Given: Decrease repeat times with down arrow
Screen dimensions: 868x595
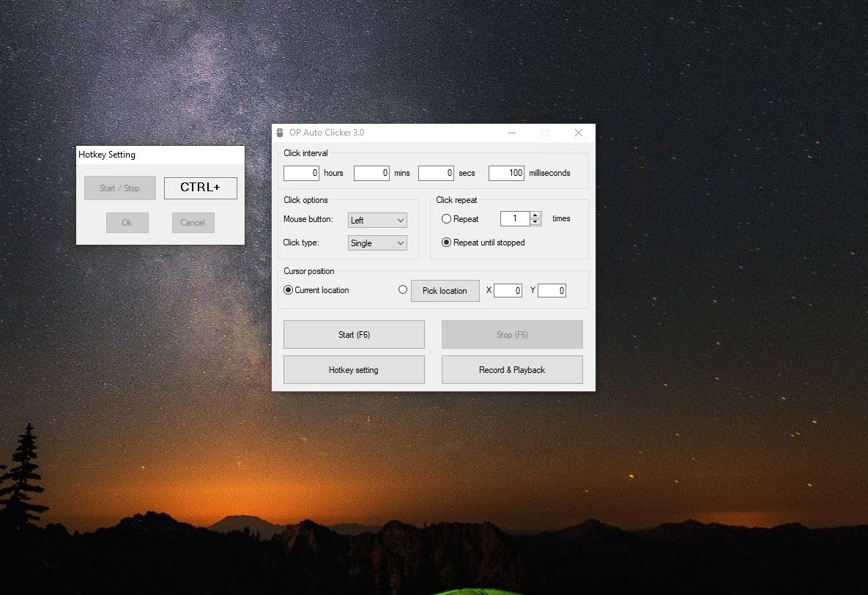Looking at the screenshot, I should click(535, 222).
